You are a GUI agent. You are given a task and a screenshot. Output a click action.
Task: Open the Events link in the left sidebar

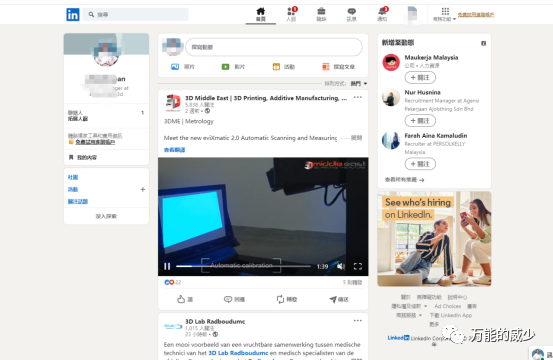73,189
